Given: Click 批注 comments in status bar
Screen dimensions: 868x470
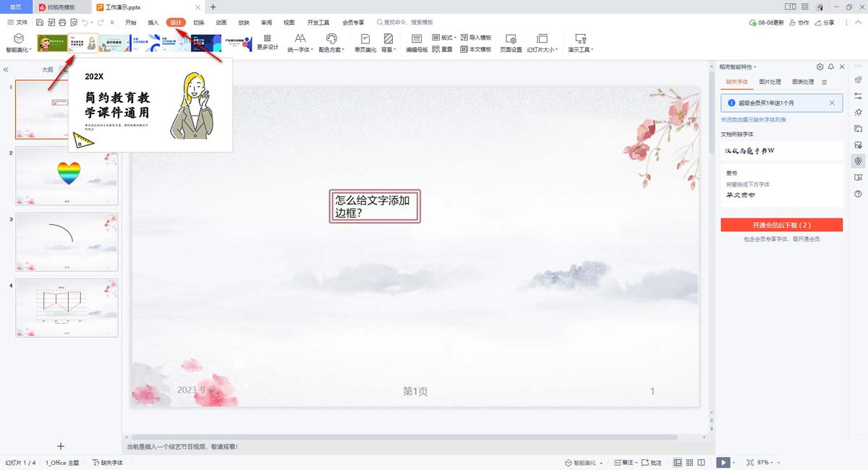Looking at the screenshot, I should point(652,462).
